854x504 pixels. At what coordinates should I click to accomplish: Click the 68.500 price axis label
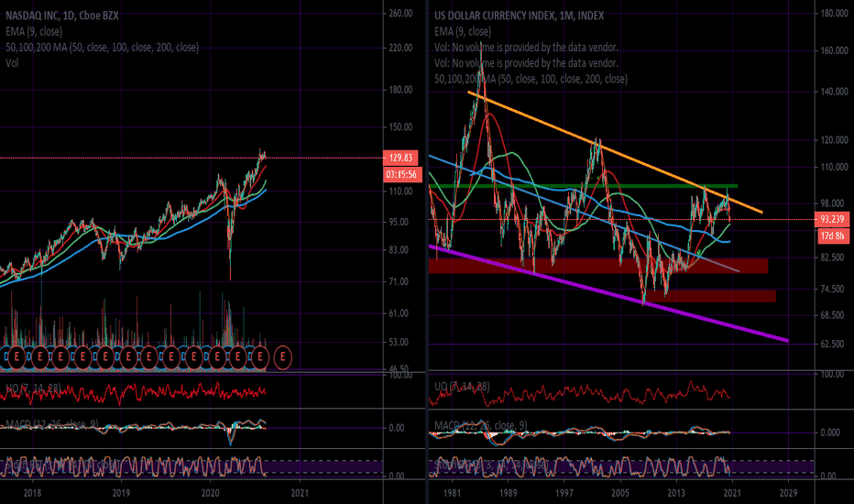click(832, 315)
